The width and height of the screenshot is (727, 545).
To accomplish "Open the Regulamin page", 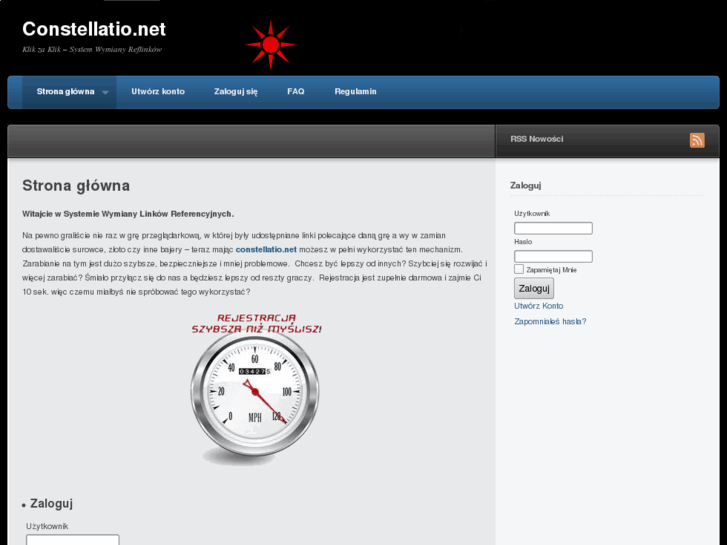I will point(356,92).
